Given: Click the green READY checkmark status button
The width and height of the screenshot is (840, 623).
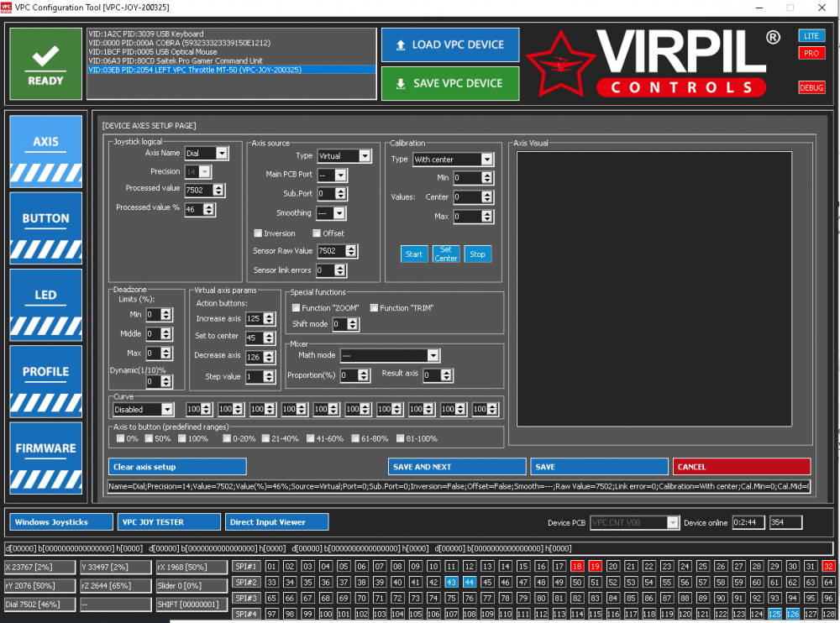Looking at the screenshot, I should pyautogui.click(x=45, y=64).
